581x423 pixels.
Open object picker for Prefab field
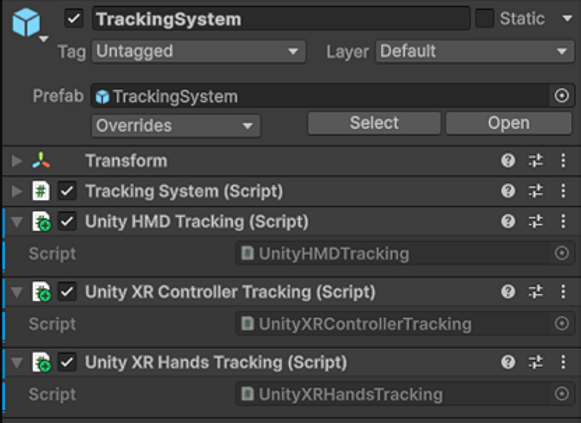[x=562, y=96]
